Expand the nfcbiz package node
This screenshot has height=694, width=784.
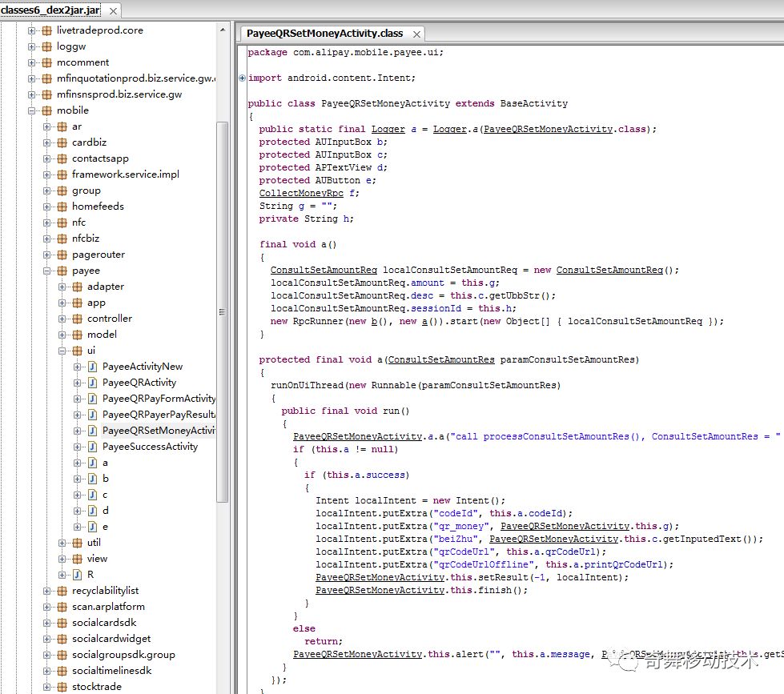tap(47, 239)
